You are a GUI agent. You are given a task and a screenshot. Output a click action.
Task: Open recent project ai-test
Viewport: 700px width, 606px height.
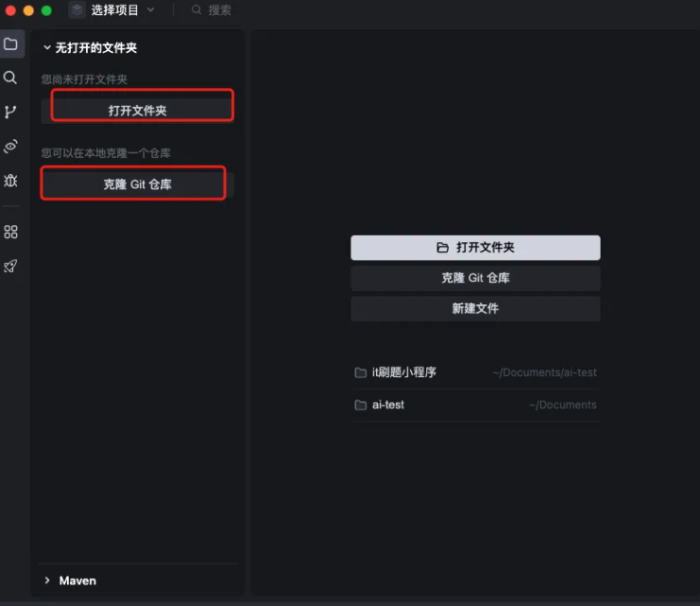[475, 405]
